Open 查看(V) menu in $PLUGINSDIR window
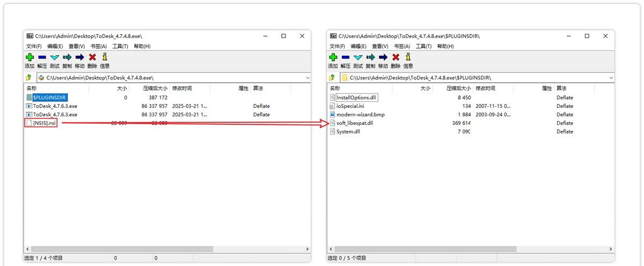The width and height of the screenshot is (644, 266). (x=380, y=46)
